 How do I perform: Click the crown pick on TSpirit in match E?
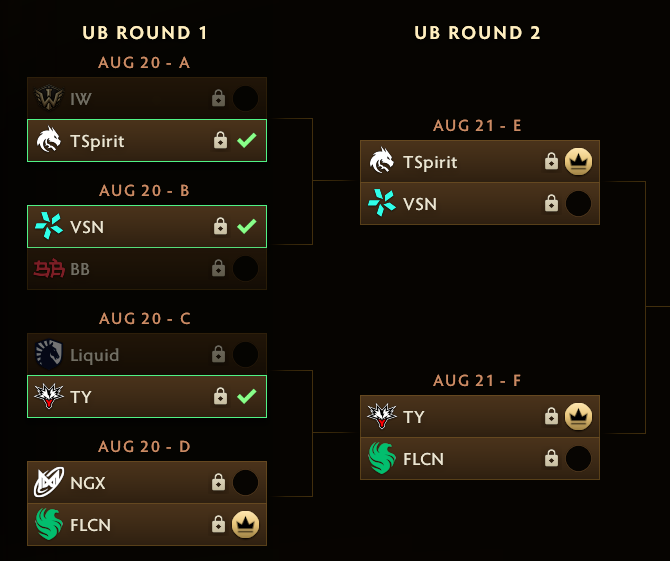tap(578, 162)
